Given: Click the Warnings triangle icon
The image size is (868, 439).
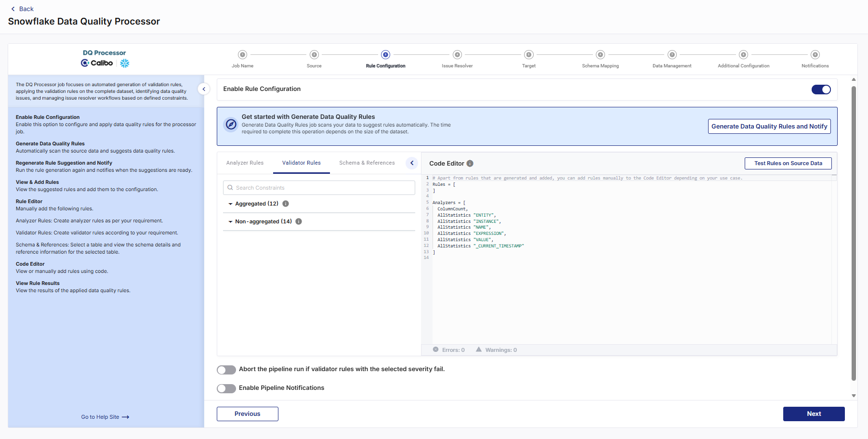Looking at the screenshot, I should tap(479, 349).
